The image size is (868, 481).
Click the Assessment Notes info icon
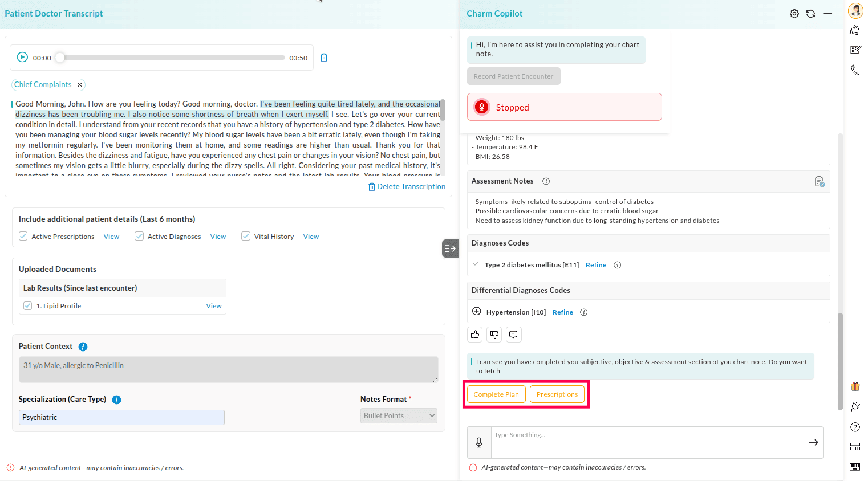(546, 181)
